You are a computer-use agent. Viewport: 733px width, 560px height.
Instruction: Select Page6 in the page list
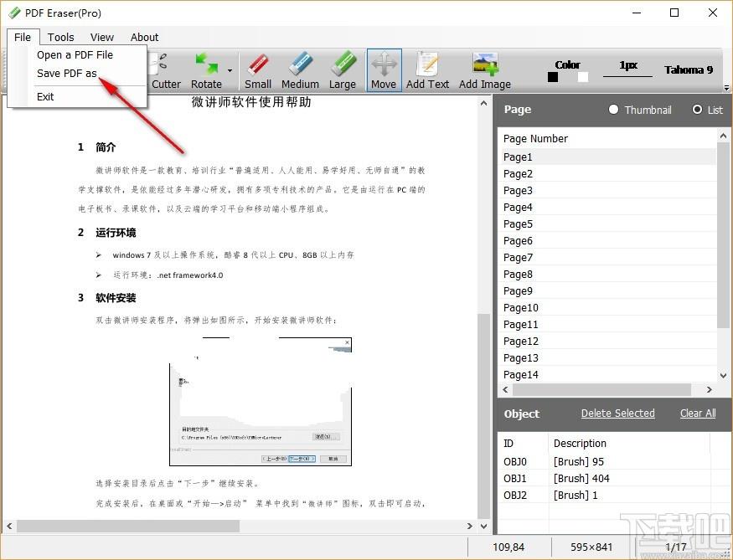pos(608,241)
